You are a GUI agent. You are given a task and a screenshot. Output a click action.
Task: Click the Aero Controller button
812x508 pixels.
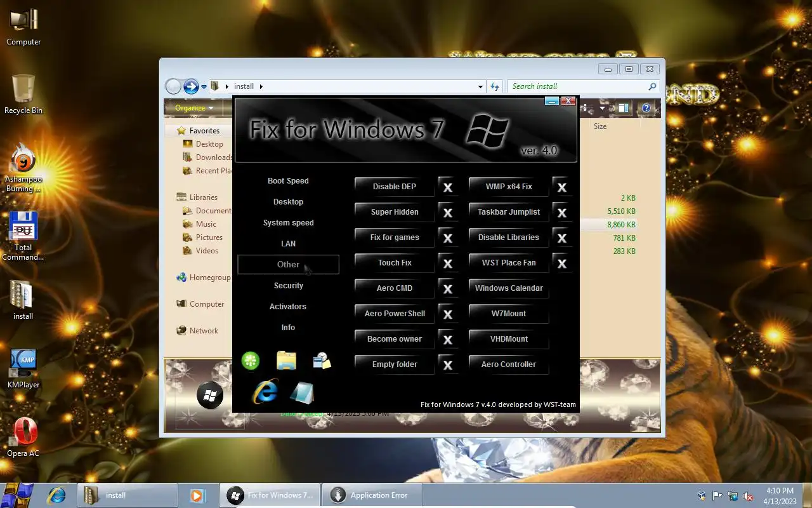tap(509, 364)
